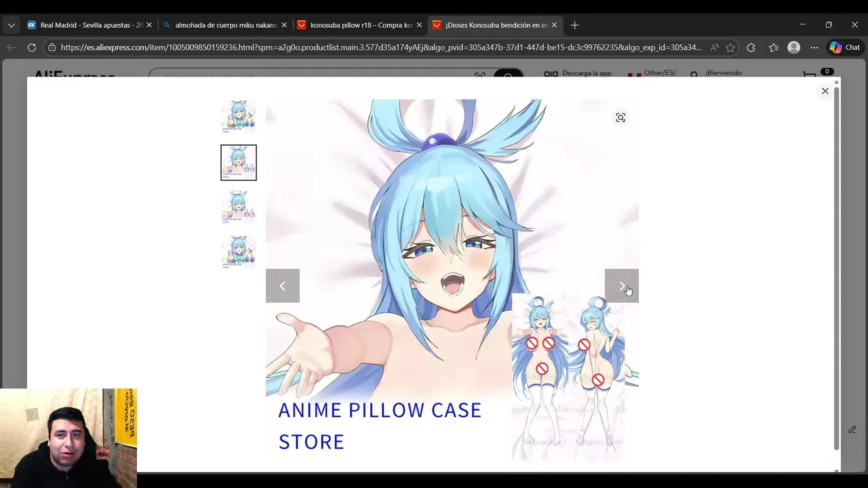Open browser extensions menu
Viewport: 868px width, 488px height.
[x=751, y=47]
